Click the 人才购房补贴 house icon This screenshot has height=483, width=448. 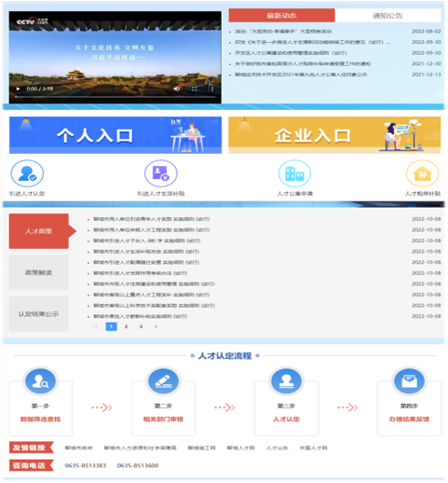point(423,173)
